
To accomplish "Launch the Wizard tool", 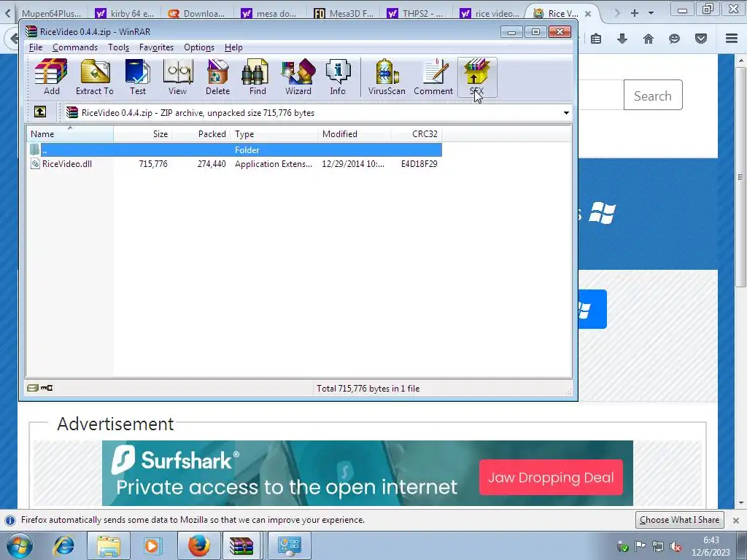I will 298,77.
